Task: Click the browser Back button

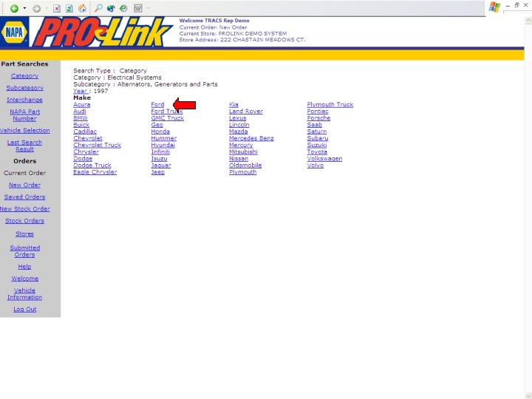Action: tap(14, 8)
